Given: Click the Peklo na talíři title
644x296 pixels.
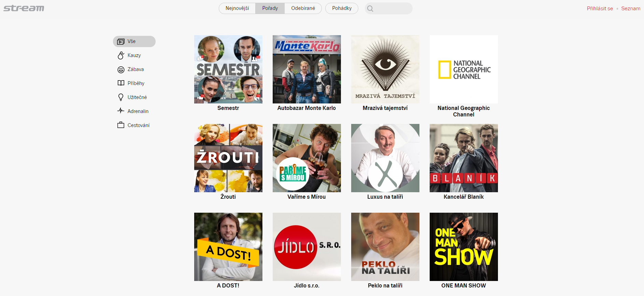Looking at the screenshot, I should (385, 285).
